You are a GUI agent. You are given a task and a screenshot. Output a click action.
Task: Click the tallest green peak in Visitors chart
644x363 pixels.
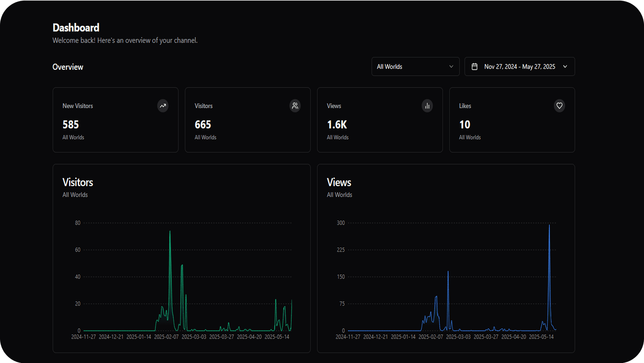[170, 232]
